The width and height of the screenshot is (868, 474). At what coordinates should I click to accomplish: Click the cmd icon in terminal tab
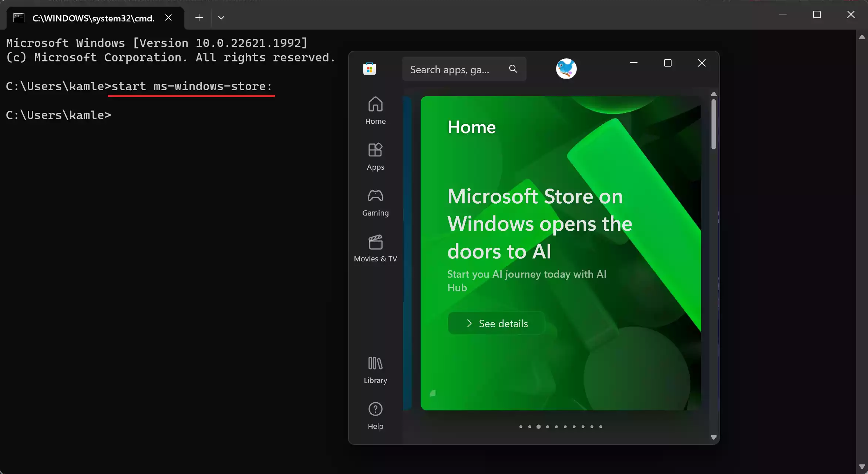19,17
